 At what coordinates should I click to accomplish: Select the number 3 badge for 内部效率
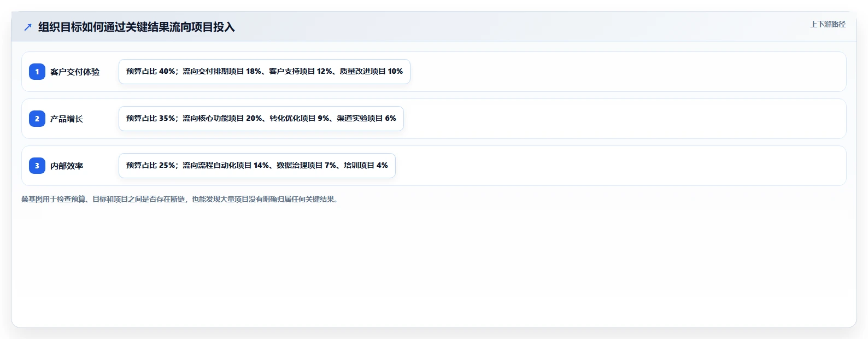(x=37, y=166)
